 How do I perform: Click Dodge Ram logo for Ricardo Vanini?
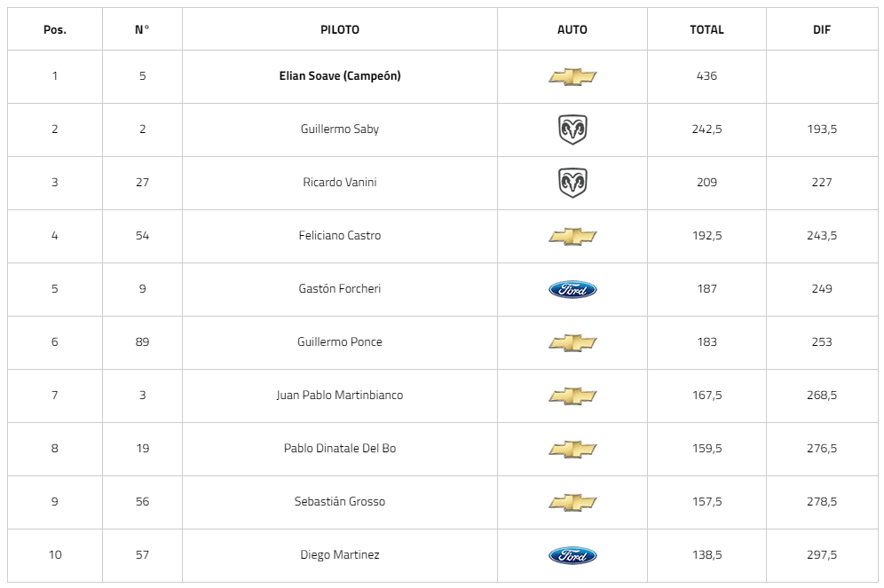pyautogui.click(x=572, y=183)
